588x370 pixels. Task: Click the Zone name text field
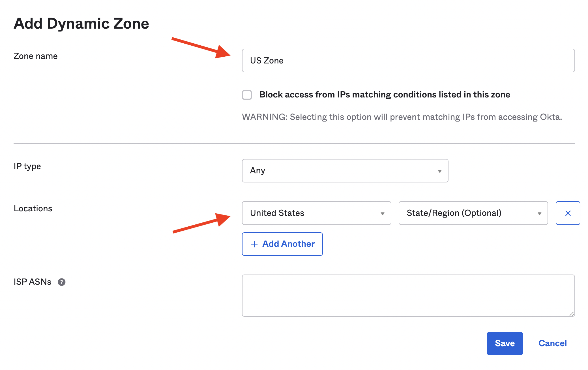pos(408,61)
